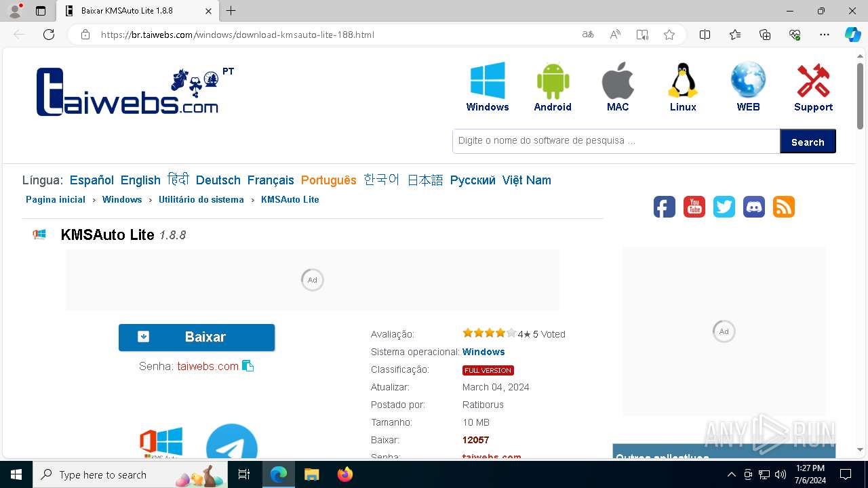Go to Pagina inicial breadcrumb
The width and height of the screenshot is (868, 488).
click(x=56, y=199)
